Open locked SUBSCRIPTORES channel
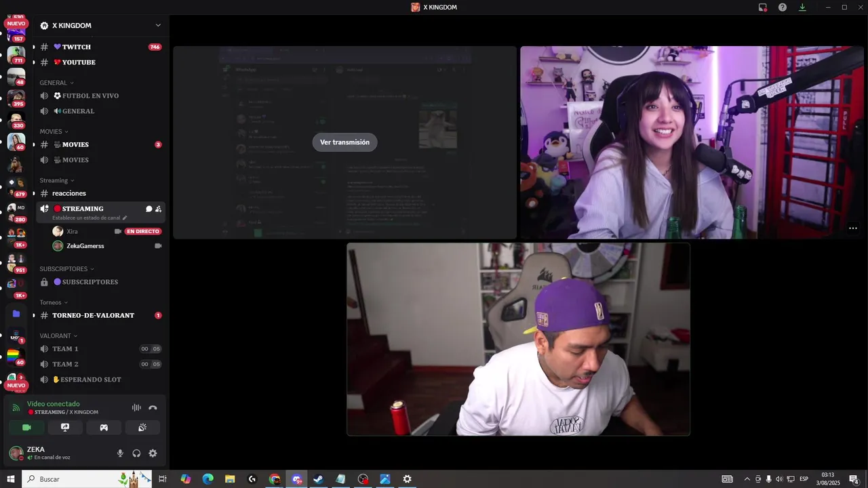Image resolution: width=868 pixels, height=488 pixels. coord(100,282)
